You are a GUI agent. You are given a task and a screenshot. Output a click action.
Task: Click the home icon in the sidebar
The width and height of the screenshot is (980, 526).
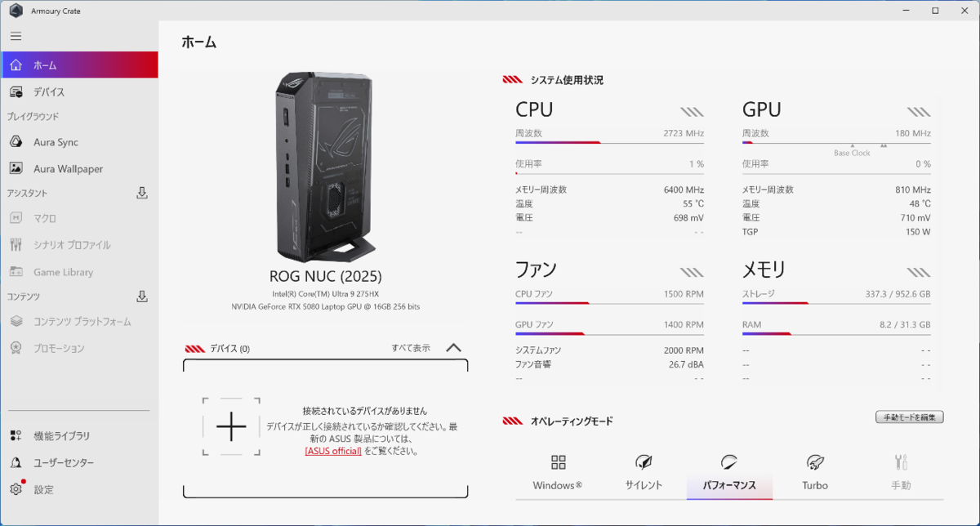(16, 65)
